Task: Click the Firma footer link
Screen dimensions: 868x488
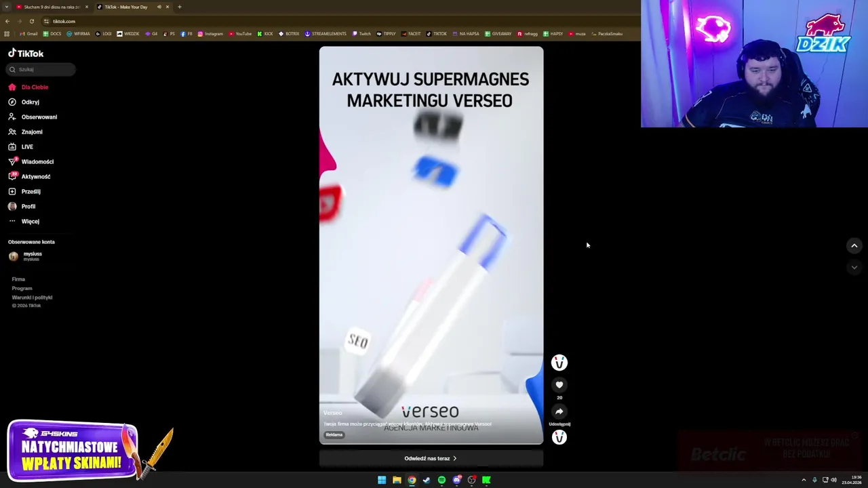Action: [18, 279]
